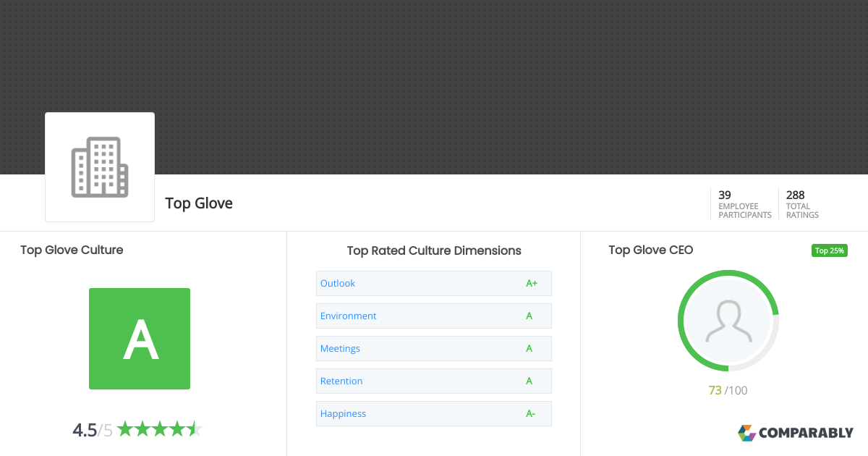The image size is (868, 456).
Task: Click the Top Glove company name heading
Action: (198, 203)
